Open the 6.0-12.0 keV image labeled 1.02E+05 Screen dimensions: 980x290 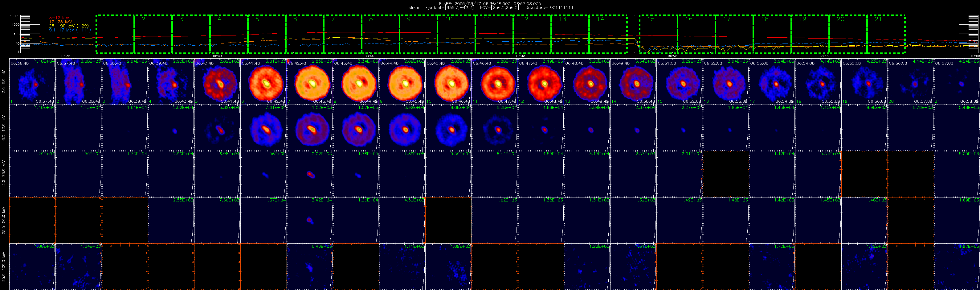(310, 128)
